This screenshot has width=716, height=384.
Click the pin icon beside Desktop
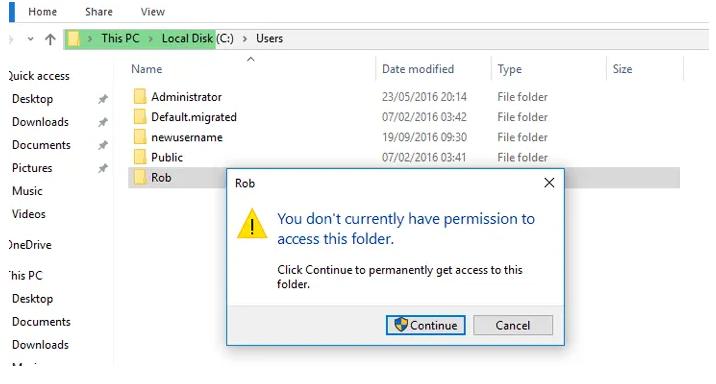point(103,99)
